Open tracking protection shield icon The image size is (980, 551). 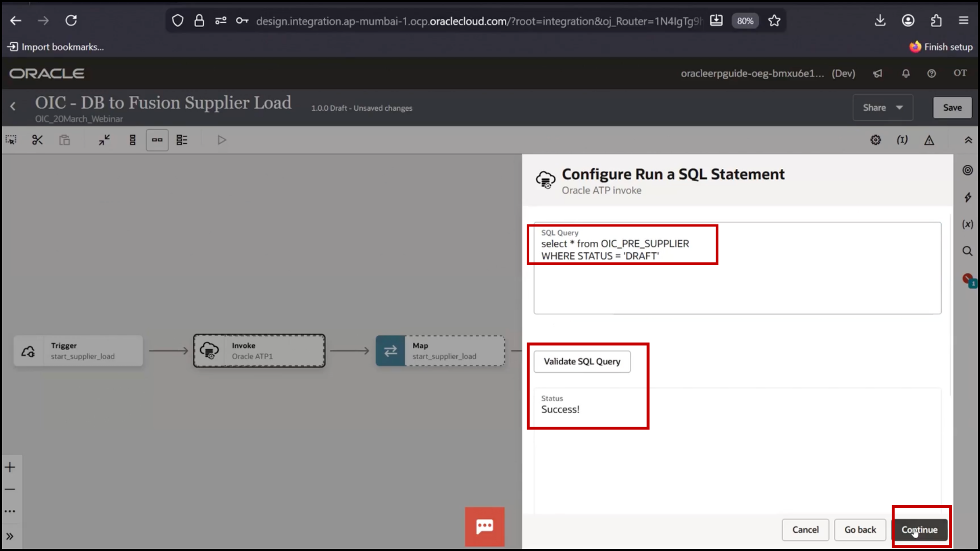pyautogui.click(x=177, y=21)
